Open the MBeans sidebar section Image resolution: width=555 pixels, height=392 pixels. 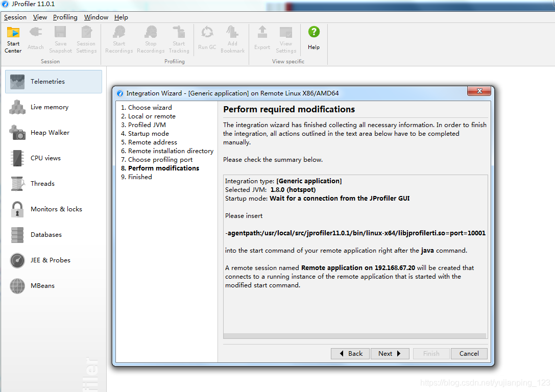coord(54,285)
